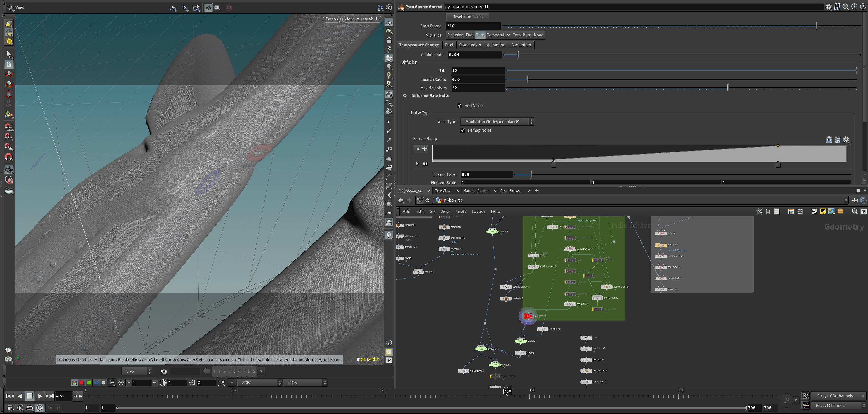This screenshot has width=868, height=414.
Task: Add a point to the Remap Ramp
Action: click(425, 149)
